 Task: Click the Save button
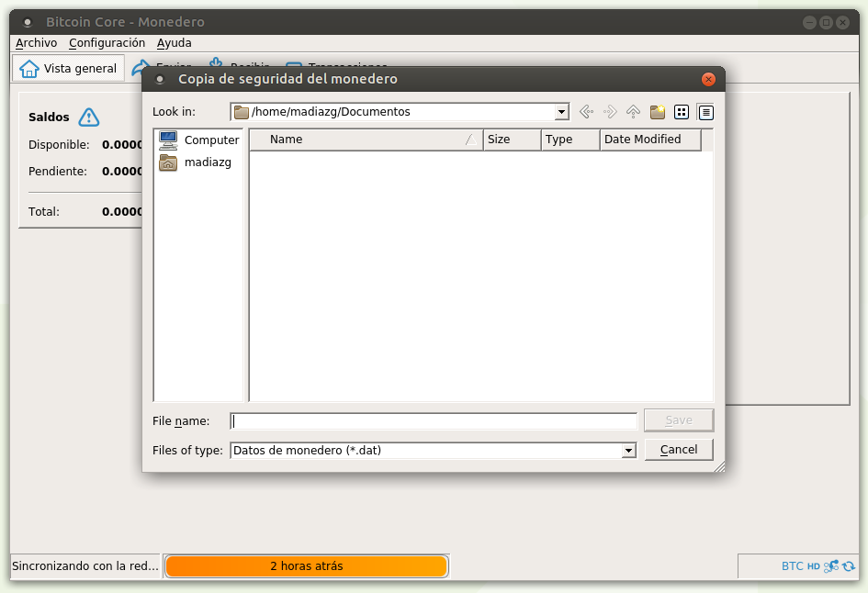[x=679, y=420]
